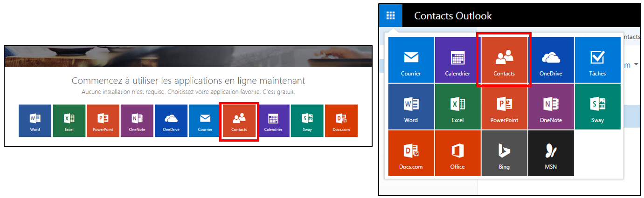Select MSN in the app launcher panel
644x198 pixels.
tap(551, 153)
